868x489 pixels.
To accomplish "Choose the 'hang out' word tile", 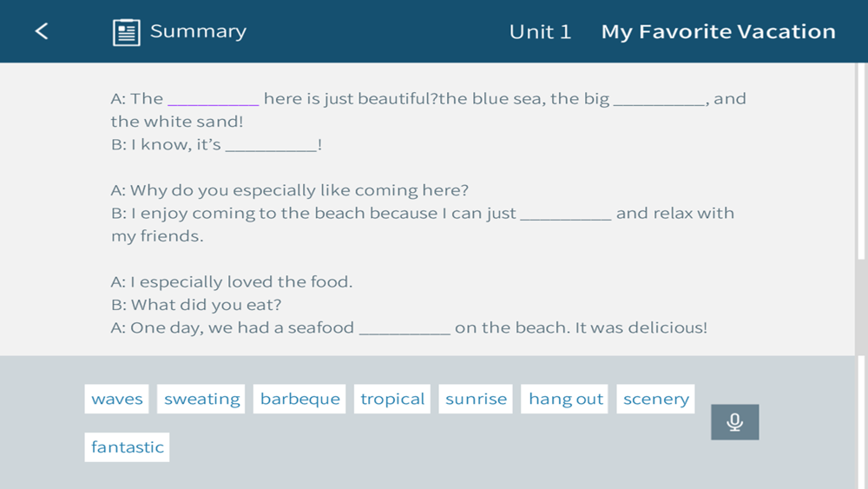I will pos(565,399).
